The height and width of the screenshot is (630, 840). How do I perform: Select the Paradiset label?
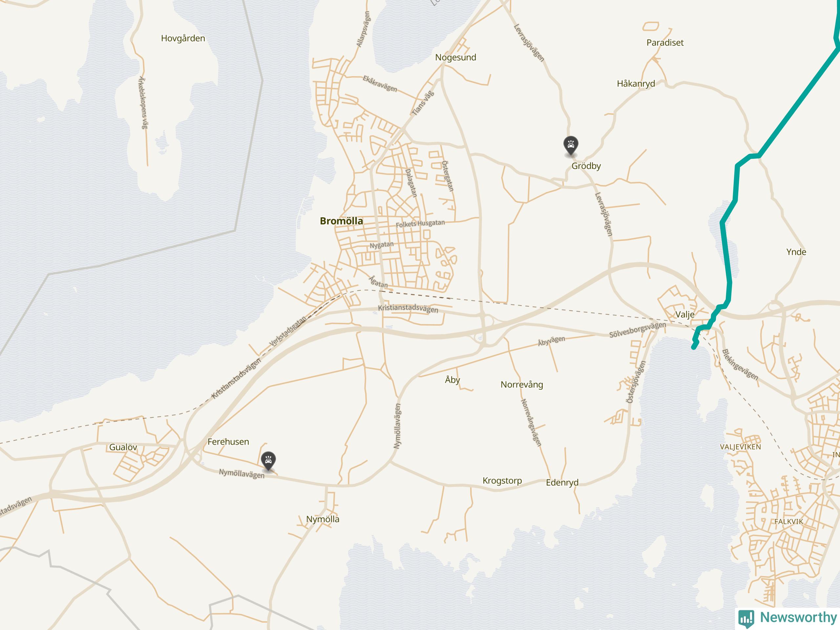(x=665, y=43)
